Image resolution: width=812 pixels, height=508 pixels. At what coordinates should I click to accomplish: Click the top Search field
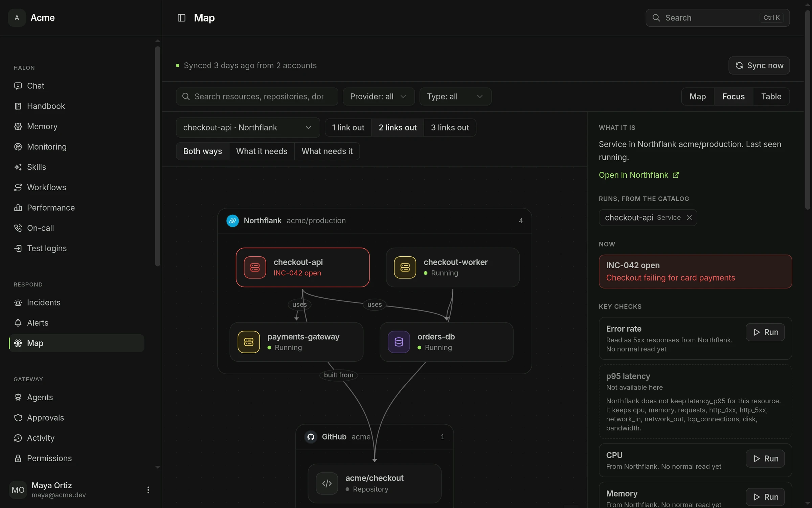pos(718,18)
